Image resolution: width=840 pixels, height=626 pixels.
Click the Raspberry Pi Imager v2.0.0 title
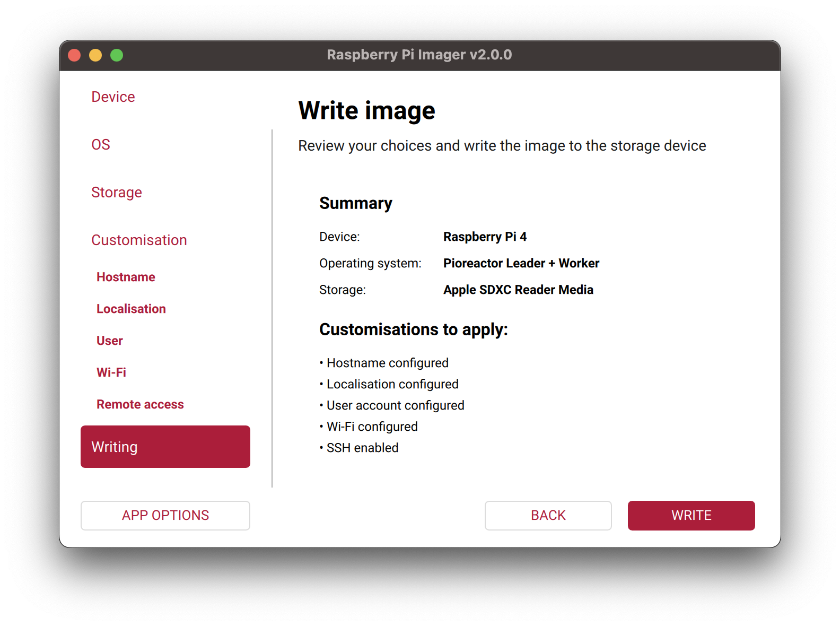tap(419, 55)
